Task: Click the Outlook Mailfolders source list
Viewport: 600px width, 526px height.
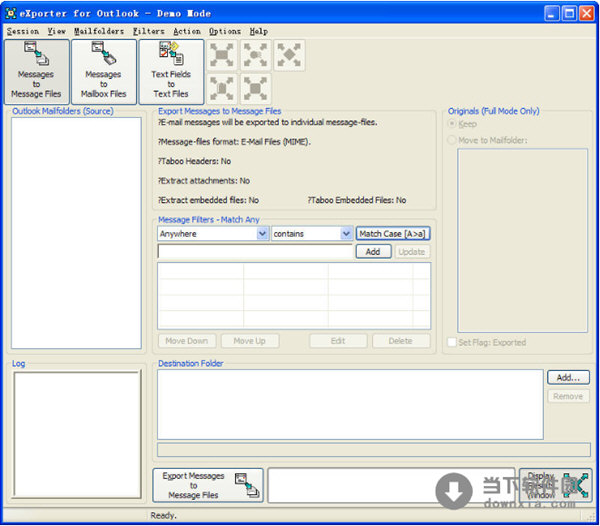Action: tap(76, 233)
